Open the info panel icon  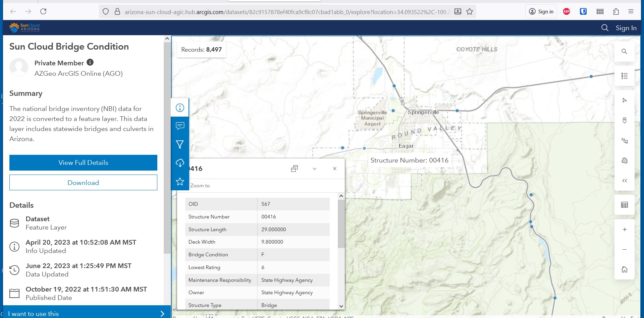point(180,108)
